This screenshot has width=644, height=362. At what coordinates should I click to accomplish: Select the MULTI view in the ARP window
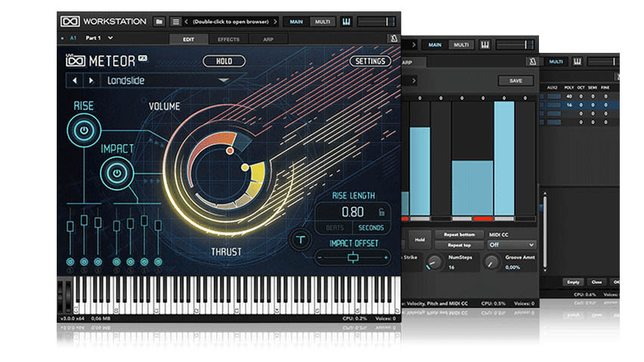click(x=461, y=45)
